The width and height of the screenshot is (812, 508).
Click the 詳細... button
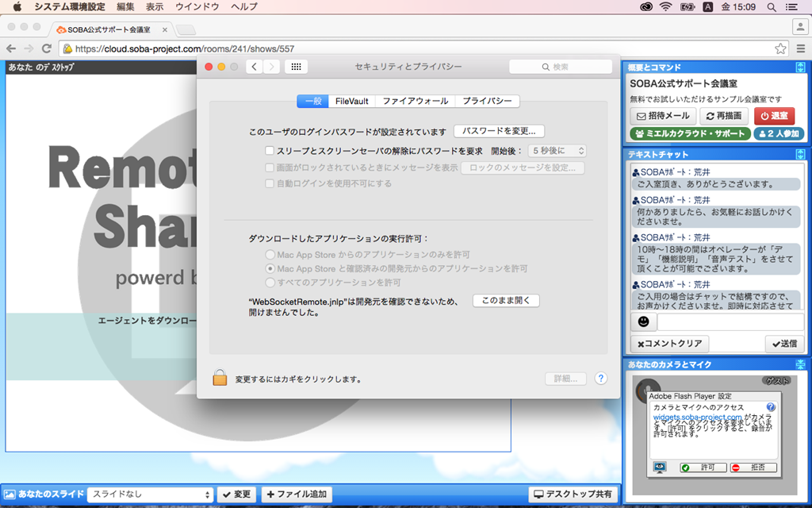pos(565,379)
